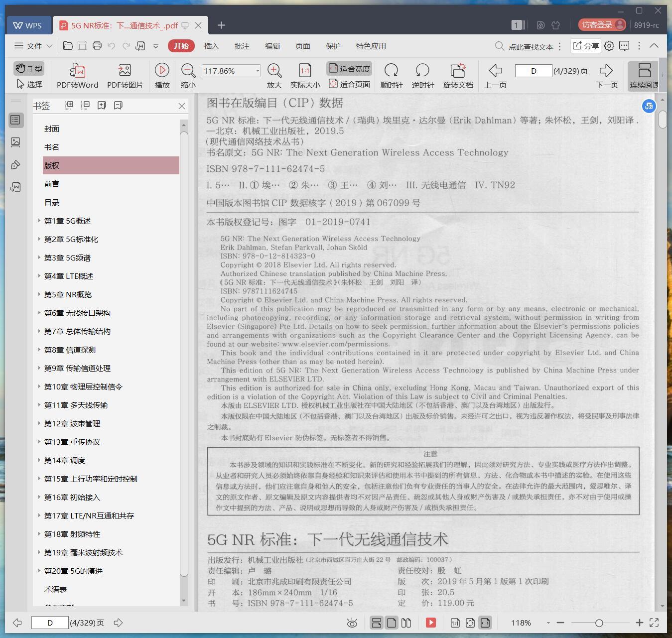
Task: Toggle 适合页面 fit page
Action: [x=349, y=84]
